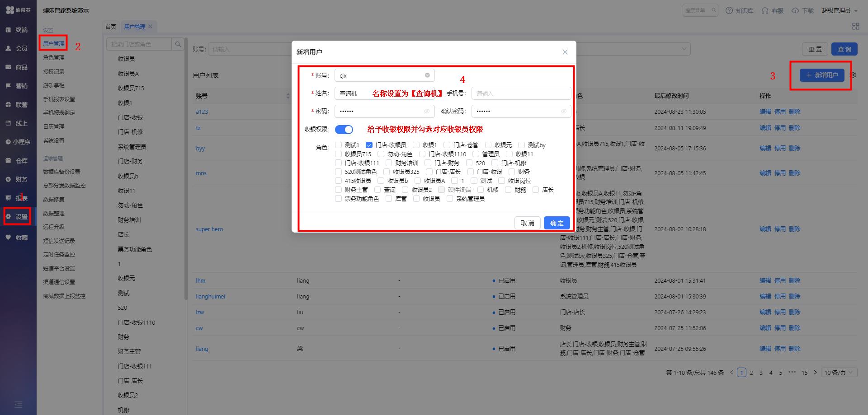The image size is (868, 415).
Task: Open the 营销 sidebar section
Action: 17,86
